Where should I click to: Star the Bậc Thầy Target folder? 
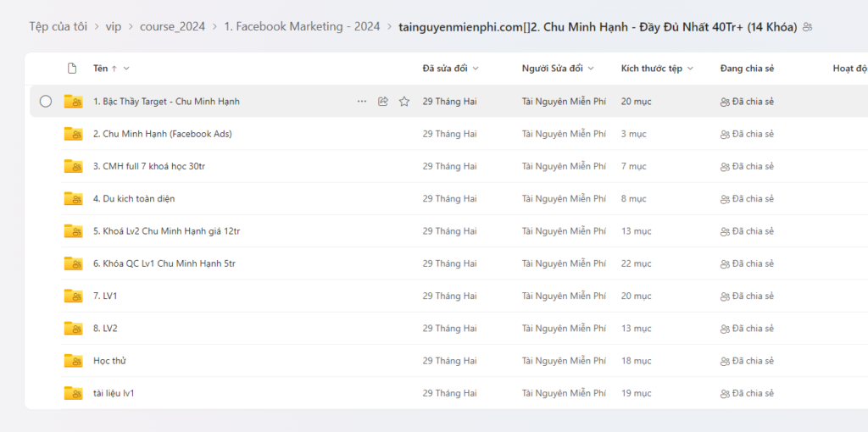click(x=404, y=102)
